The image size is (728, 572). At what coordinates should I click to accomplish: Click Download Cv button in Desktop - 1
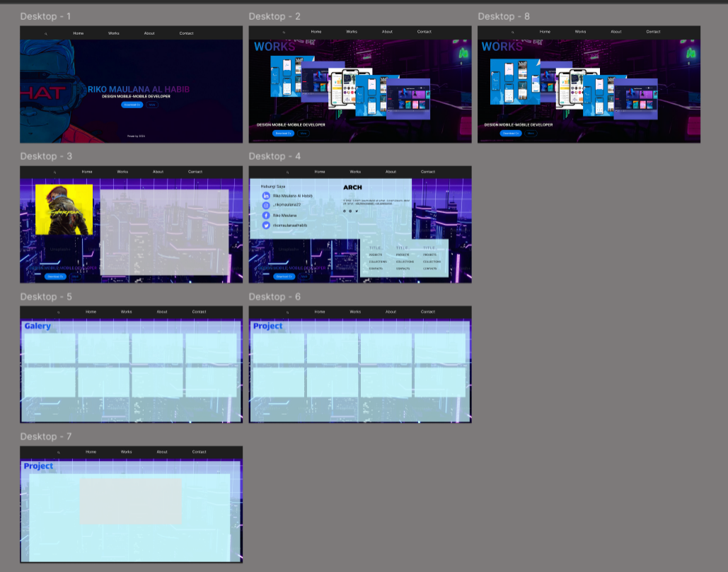(x=132, y=105)
